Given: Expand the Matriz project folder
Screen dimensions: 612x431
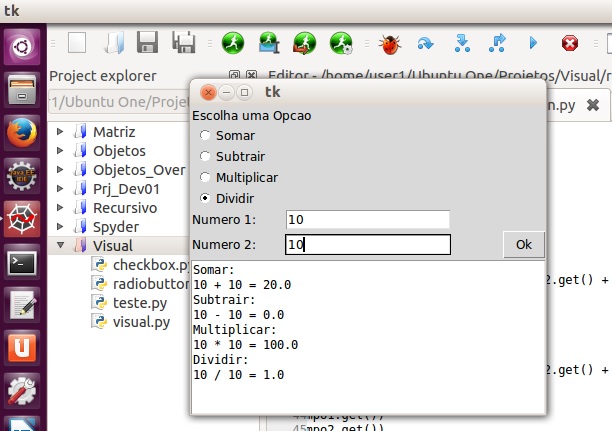Looking at the screenshot, I should point(60,132).
